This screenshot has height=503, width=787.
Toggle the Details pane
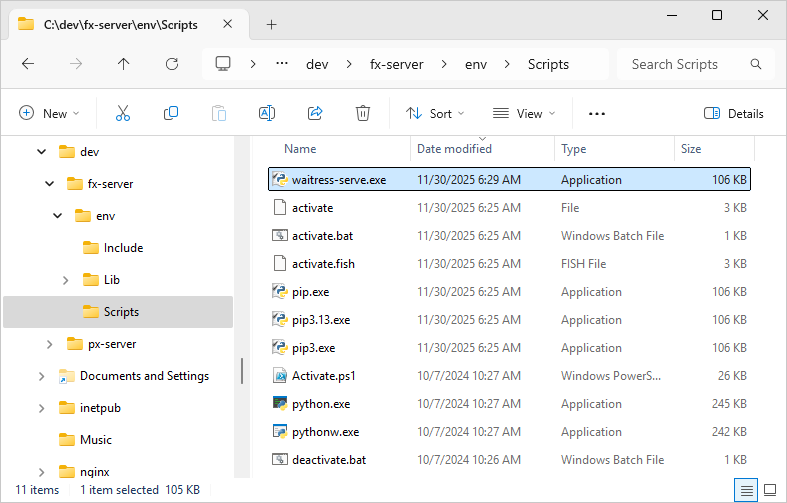point(734,114)
